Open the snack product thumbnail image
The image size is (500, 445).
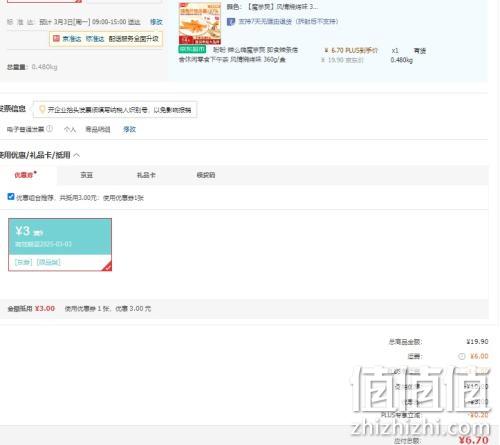(200, 23)
